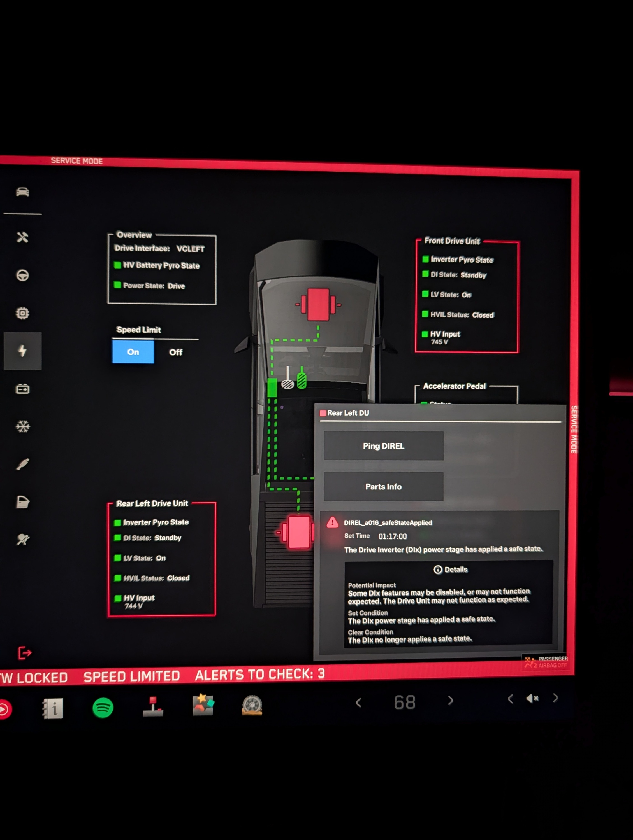Open the arcade joystick app
The image size is (633, 840).
153,707
